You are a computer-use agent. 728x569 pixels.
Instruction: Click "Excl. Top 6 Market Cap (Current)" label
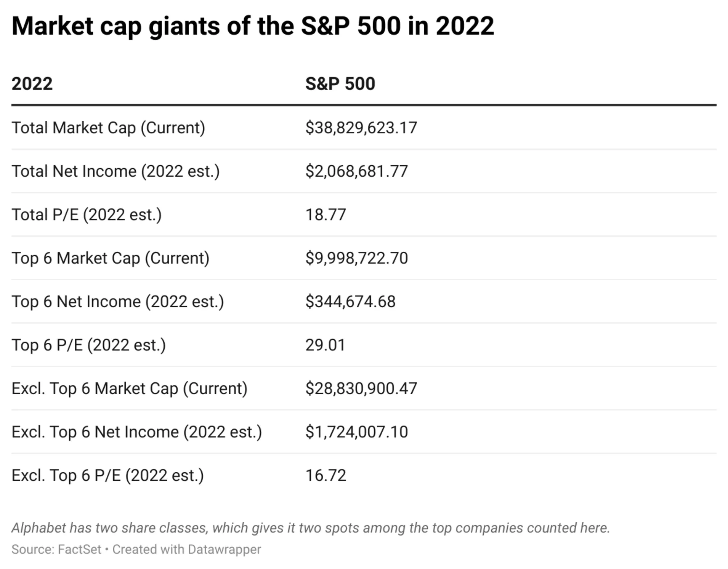click(130, 388)
